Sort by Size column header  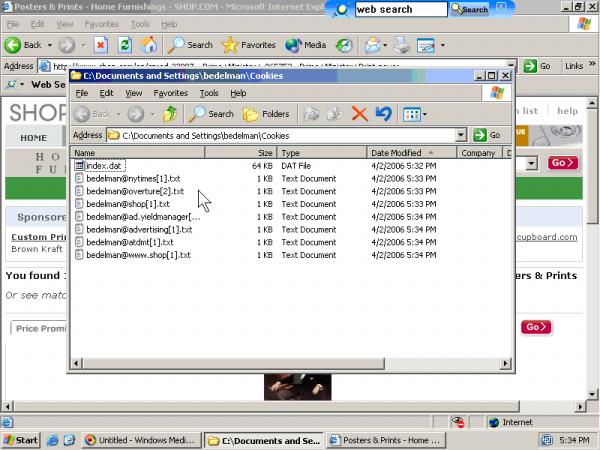[241, 153]
